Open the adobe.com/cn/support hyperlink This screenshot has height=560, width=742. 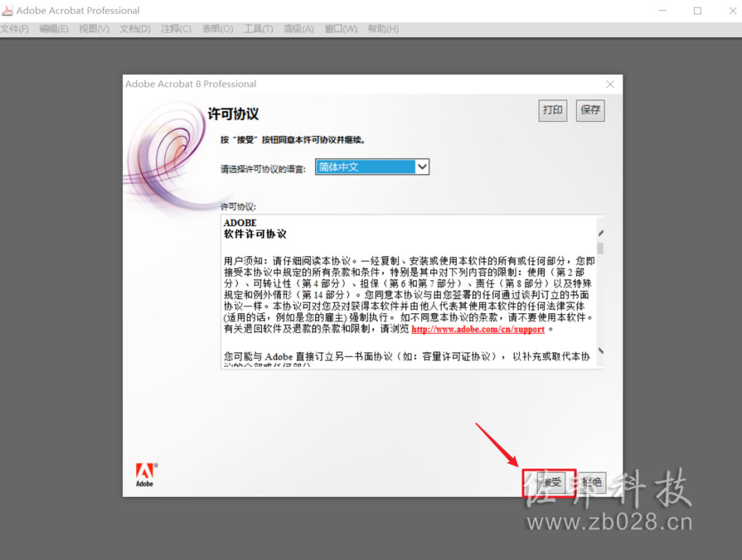pyautogui.click(x=478, y=329)
